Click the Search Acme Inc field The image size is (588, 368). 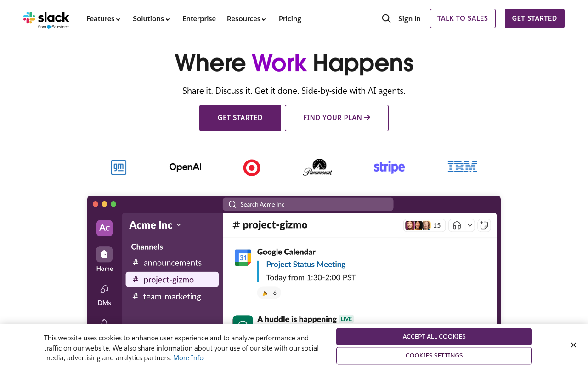tap(308, 204)
